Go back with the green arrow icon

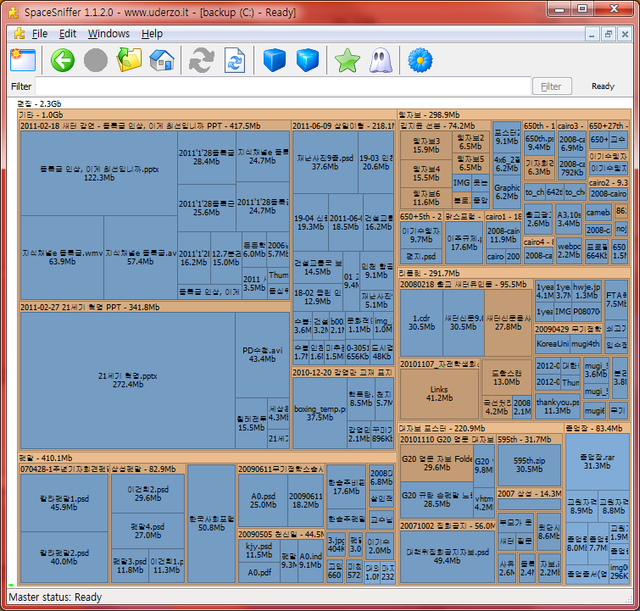point(63,60)
